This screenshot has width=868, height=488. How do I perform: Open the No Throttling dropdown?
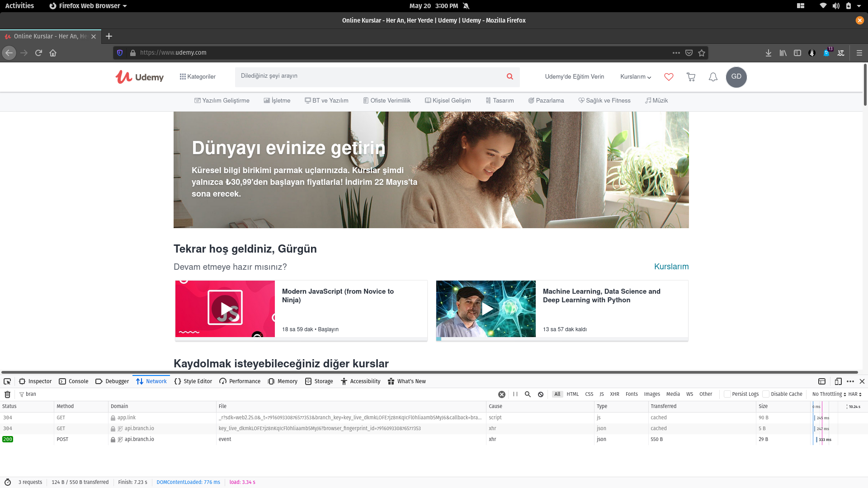(829, 394)
